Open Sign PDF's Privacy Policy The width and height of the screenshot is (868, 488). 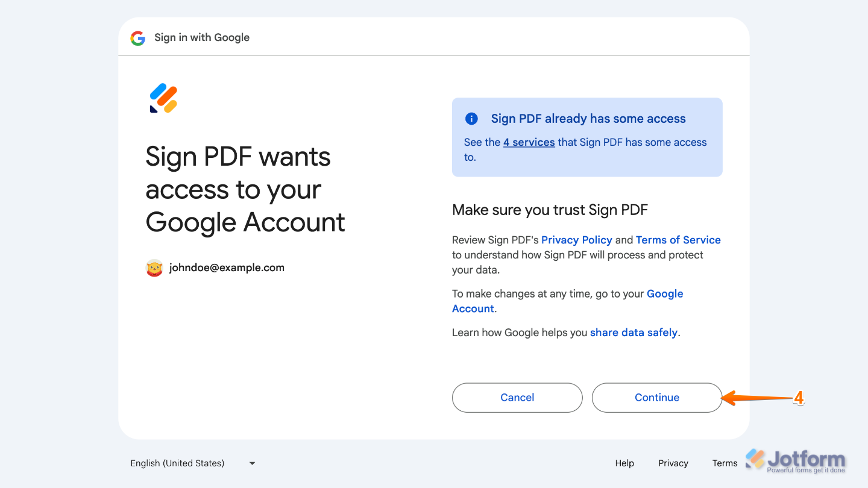coord(576,240)
